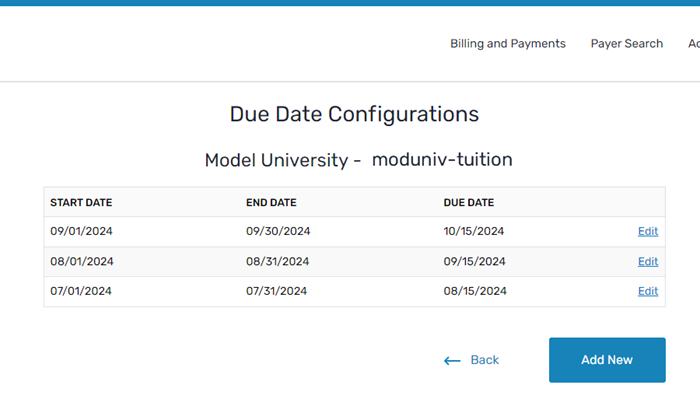Select start date 09/01/2024 cell
700x406 pixels.
81,231
